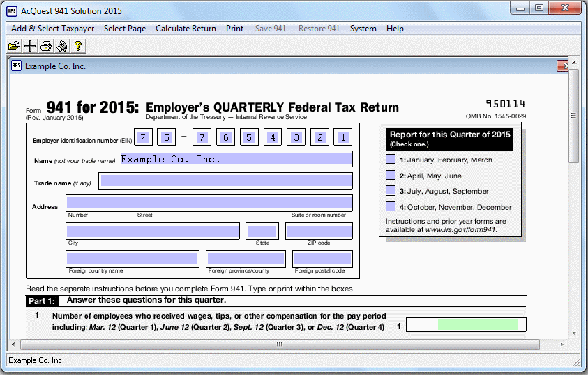Maximize the AcQuest 941 Solution window

[539, 8]
